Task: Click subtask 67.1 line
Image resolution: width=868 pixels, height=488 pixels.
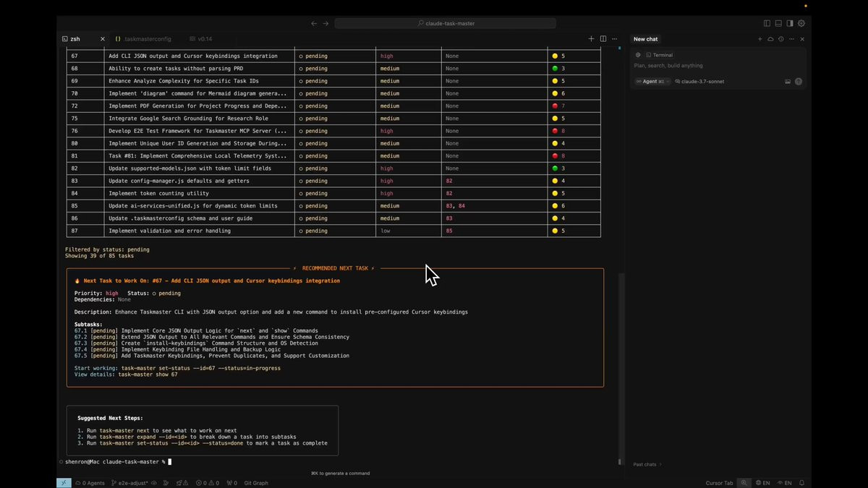Action: pyautogui.click(x=196, y=330)
